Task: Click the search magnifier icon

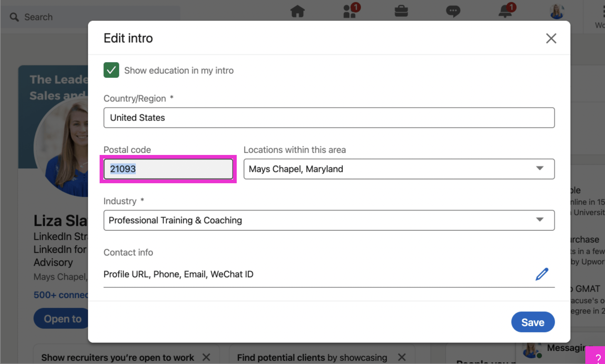Action: [14, 17]
